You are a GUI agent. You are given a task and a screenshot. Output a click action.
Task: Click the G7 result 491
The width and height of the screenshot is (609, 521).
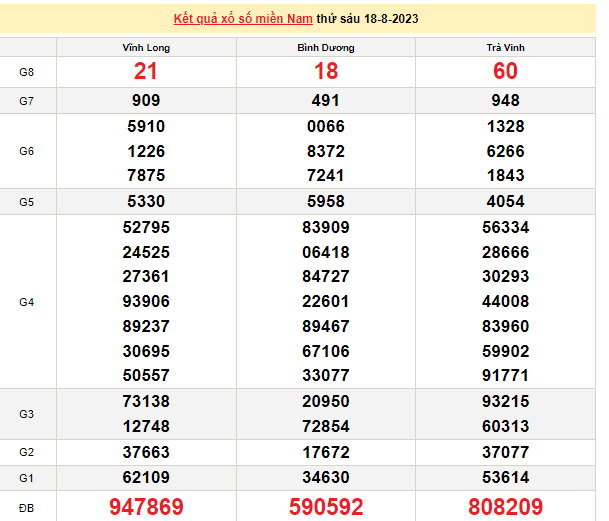click(326, 100)
